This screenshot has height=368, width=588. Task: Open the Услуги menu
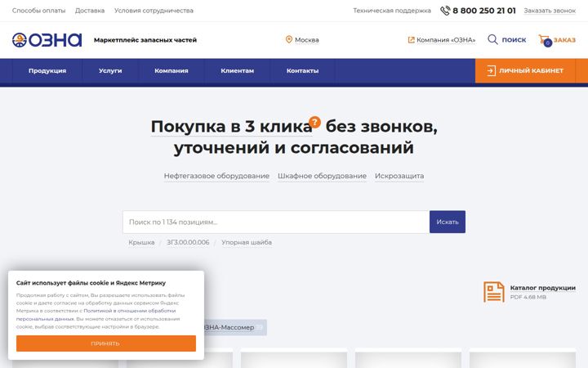110,70
